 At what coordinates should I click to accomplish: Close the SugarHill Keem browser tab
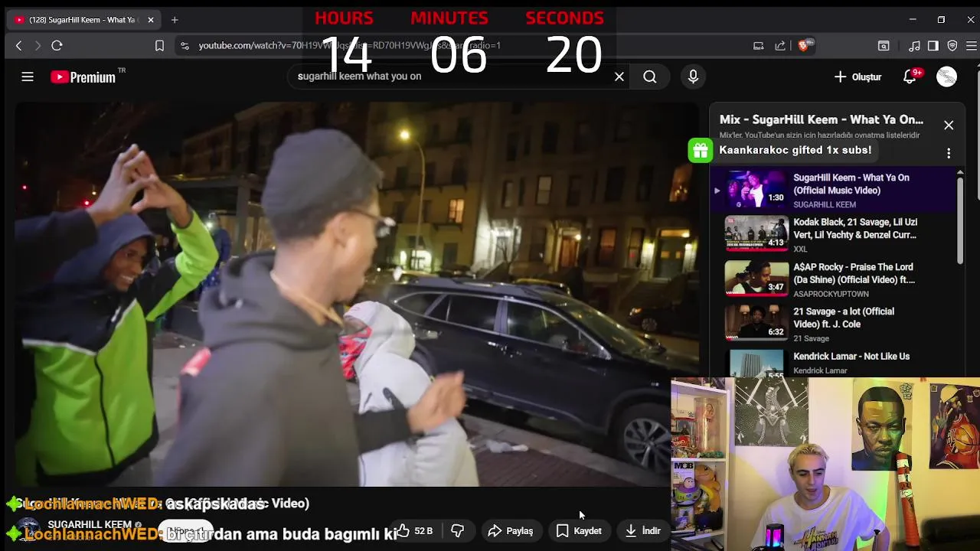tap(151, 20)
